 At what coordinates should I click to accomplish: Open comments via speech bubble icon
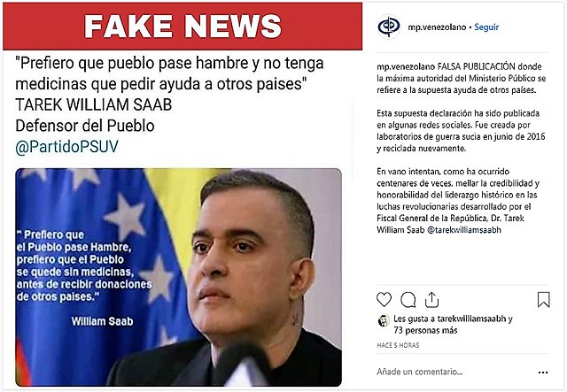tap(408, 300)
